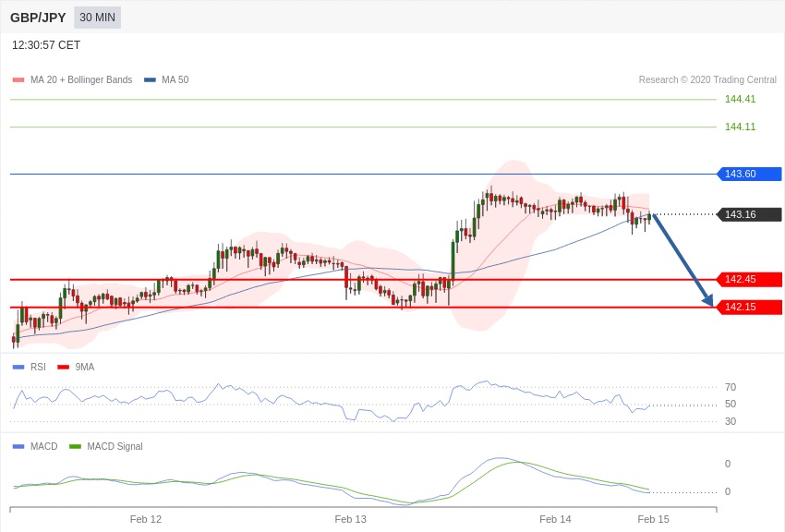Click the RSI 70 axis value
Viewport: 785px width, 532px height.
(x=731, y=387)
